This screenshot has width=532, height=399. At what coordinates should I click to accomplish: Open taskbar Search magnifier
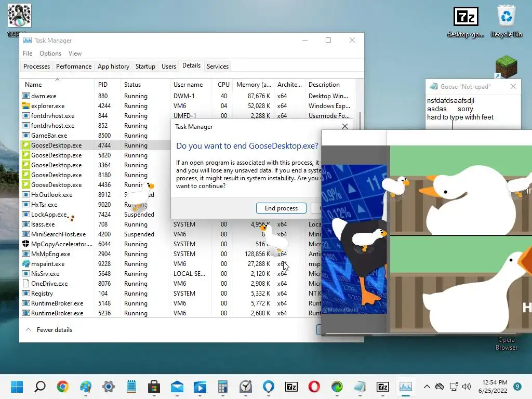tap(39, 387)
